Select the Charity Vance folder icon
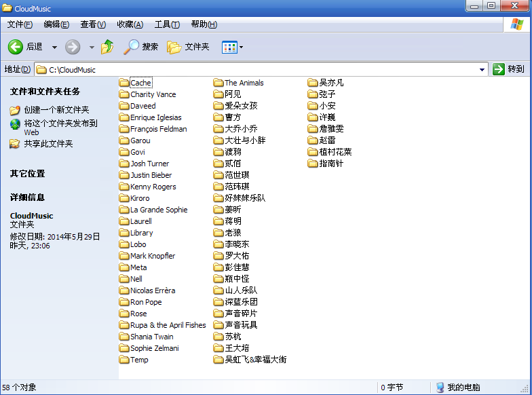Screen dimensions: 532x395 click(124, 94)
